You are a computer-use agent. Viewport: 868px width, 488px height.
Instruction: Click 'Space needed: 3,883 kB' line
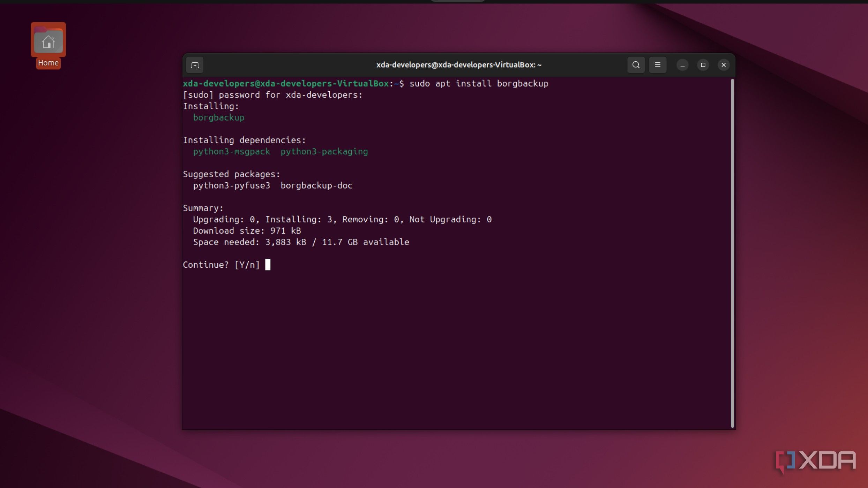coord(301,242)
